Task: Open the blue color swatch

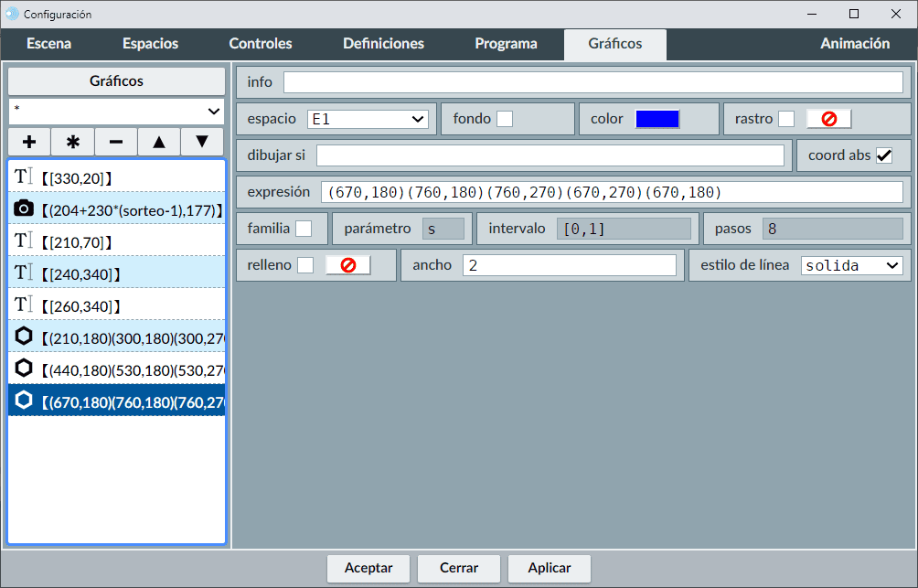Action: pos(657,119)
